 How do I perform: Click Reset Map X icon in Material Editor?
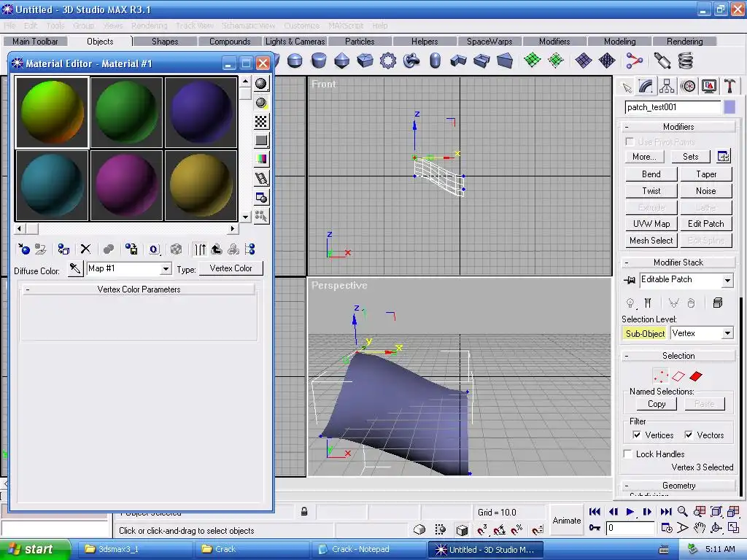[85, 249]
